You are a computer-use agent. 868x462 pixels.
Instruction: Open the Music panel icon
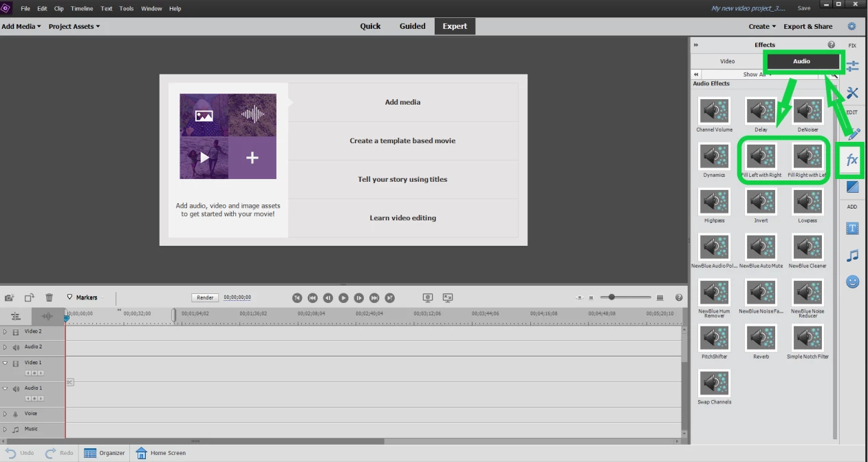[852, 255]
